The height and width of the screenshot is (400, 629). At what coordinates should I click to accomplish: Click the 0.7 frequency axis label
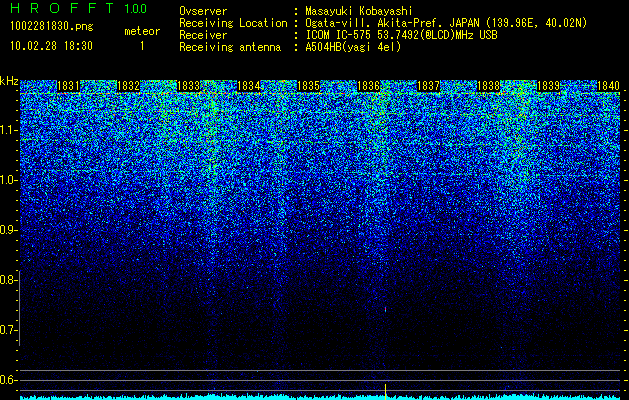tap(7, 330)
